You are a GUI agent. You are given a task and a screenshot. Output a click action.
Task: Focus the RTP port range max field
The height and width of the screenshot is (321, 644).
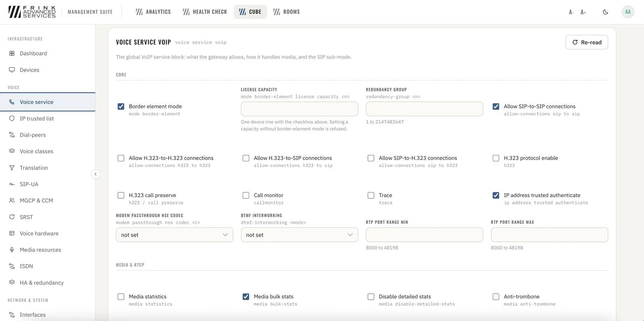[549, 235]
